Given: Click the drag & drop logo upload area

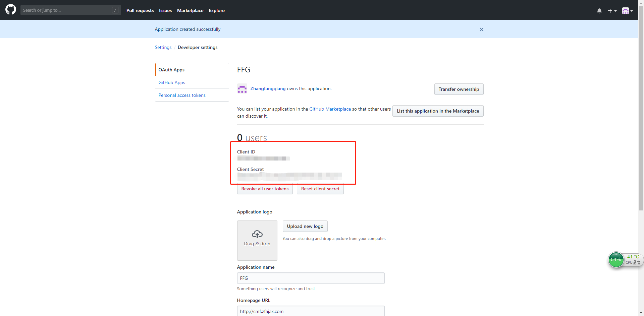Looking at the screenshot, I should [x=257, y=240].
